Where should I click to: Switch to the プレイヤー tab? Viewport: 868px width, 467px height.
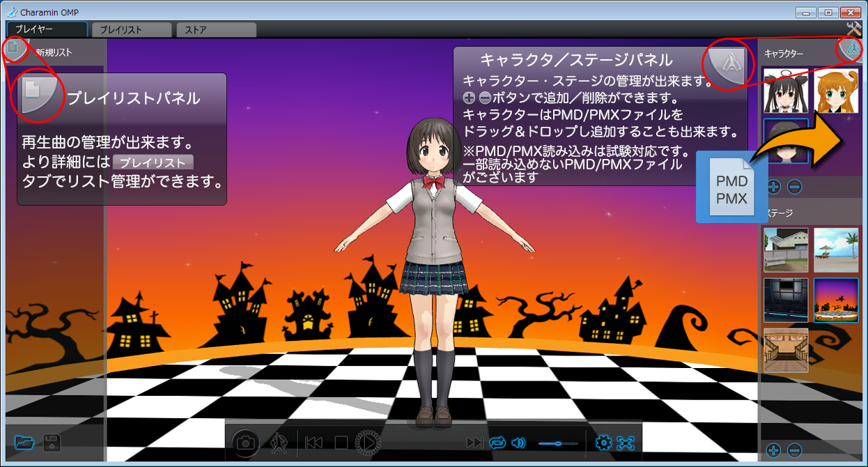[x=47, y=30]
